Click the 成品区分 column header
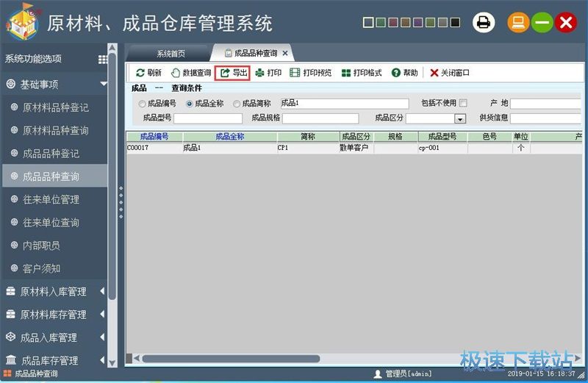 click(356, 137)
